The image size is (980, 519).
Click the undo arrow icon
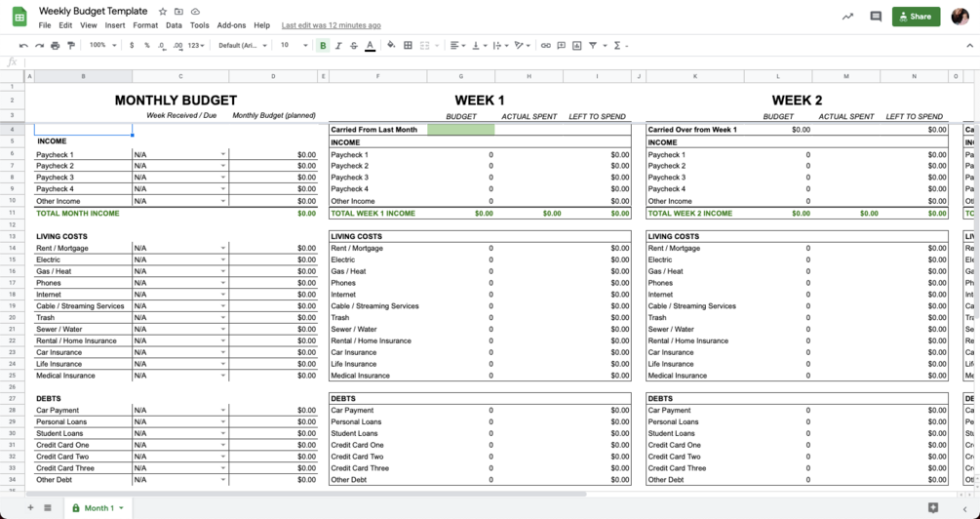[x=23, y=46]
